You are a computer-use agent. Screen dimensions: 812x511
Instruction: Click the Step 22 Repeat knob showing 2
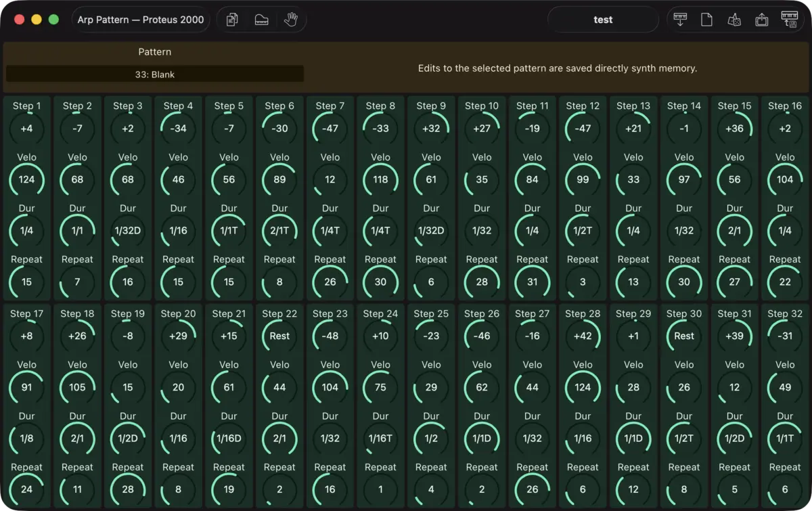coord(279,490)
